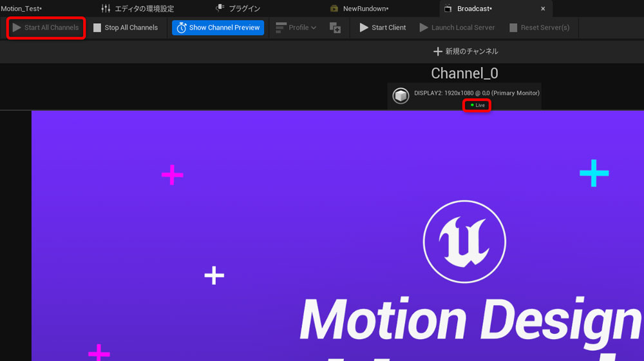
Task: Click the rundown icon on NewRundown tab
Action: coord(334,8)
